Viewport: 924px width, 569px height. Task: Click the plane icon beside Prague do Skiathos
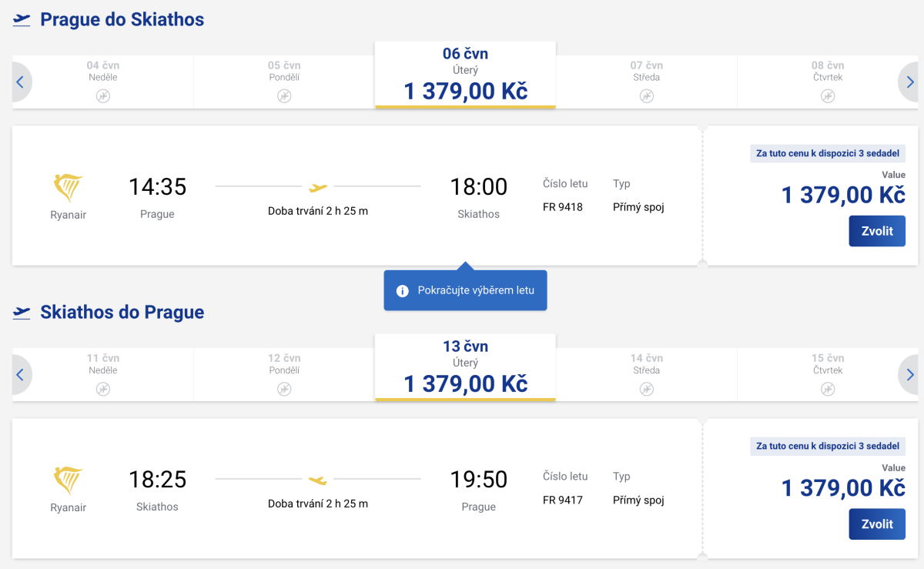22,20
